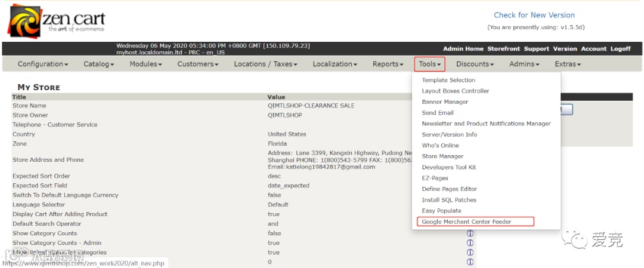
Task: Open the Modules dropdown
Action: 146,64
